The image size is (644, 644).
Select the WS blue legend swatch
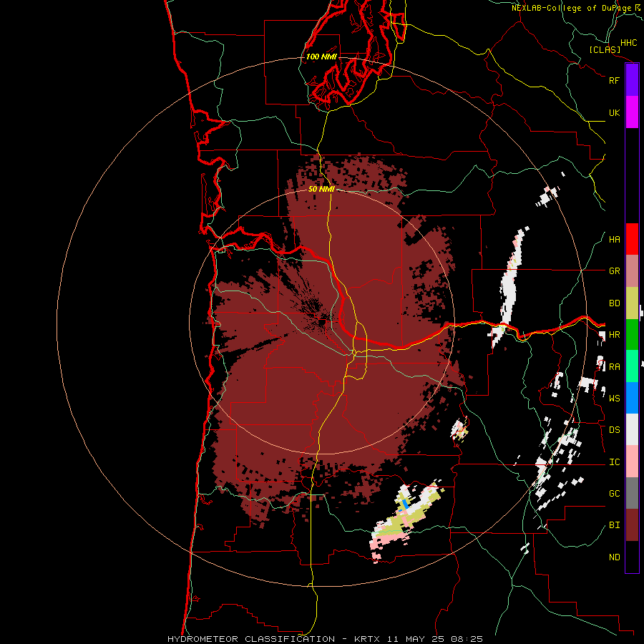[632, 398]
